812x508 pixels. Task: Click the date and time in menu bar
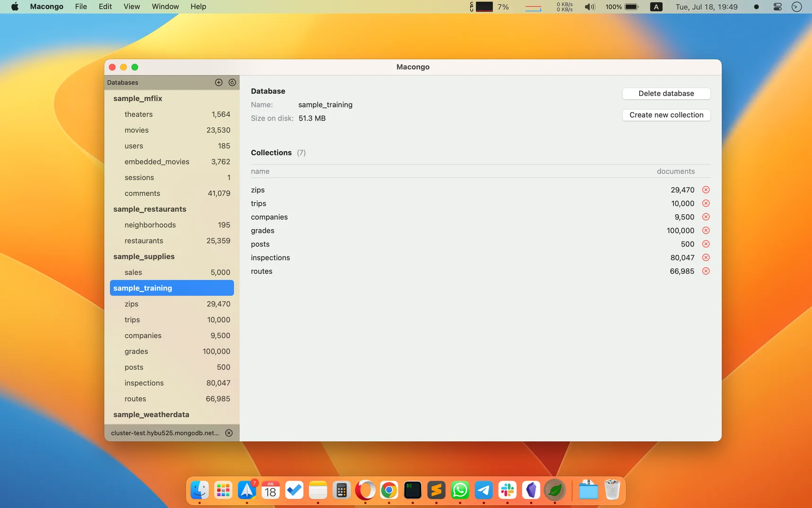(x=706, y=7)
